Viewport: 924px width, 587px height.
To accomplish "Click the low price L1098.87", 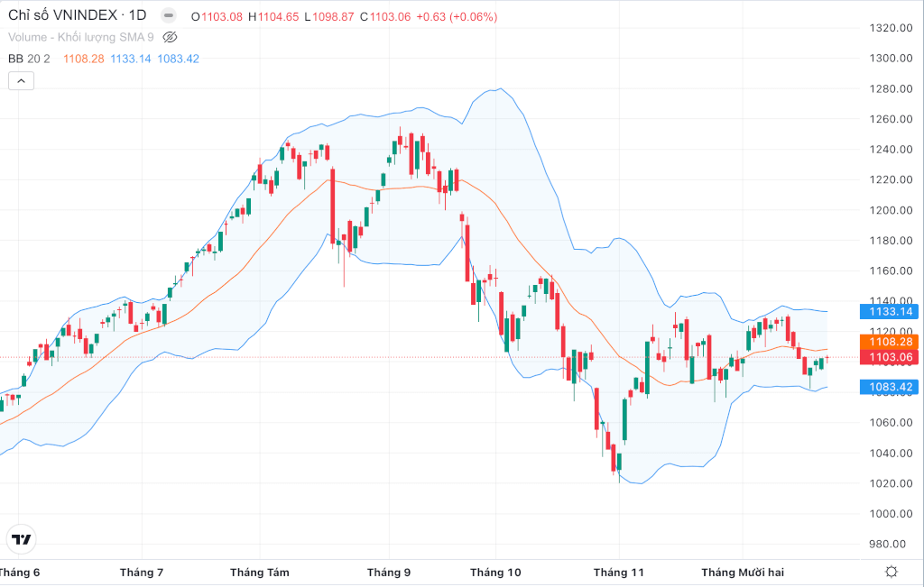I will click(x=329, y=16).
